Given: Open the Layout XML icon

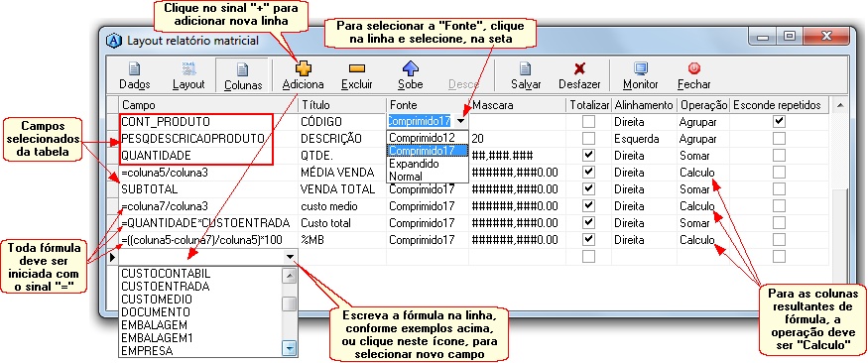Looking at the screenshot, I should (x=188, y=69).
